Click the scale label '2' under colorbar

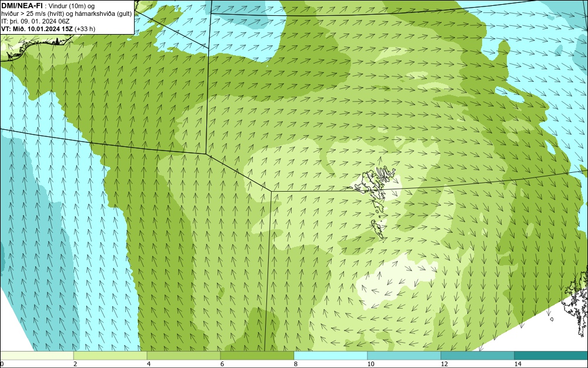pos(75,364)
